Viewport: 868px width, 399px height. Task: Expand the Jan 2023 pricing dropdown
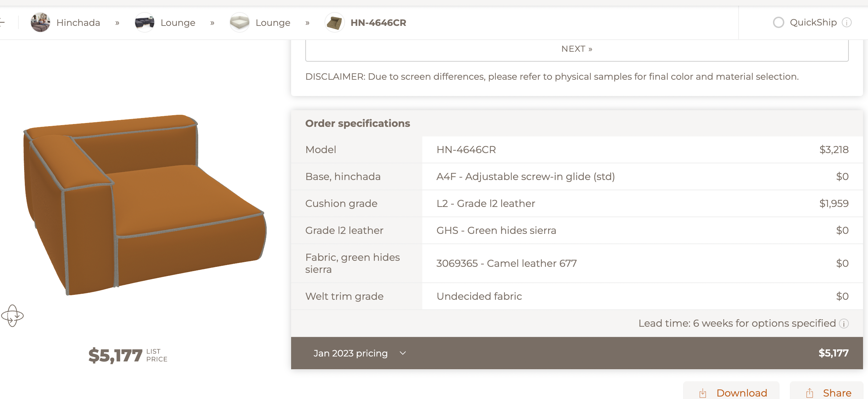tap(360, 353)
